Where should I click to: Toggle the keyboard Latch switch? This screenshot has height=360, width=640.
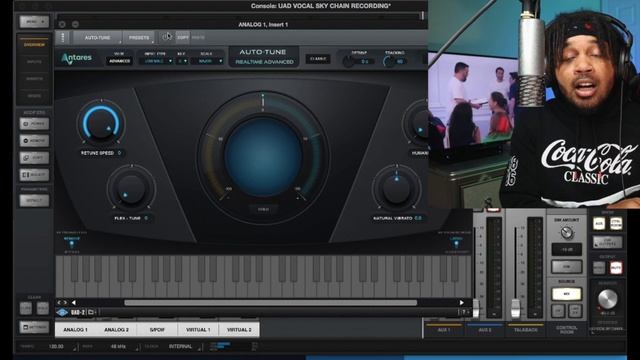tap(456, 242)
